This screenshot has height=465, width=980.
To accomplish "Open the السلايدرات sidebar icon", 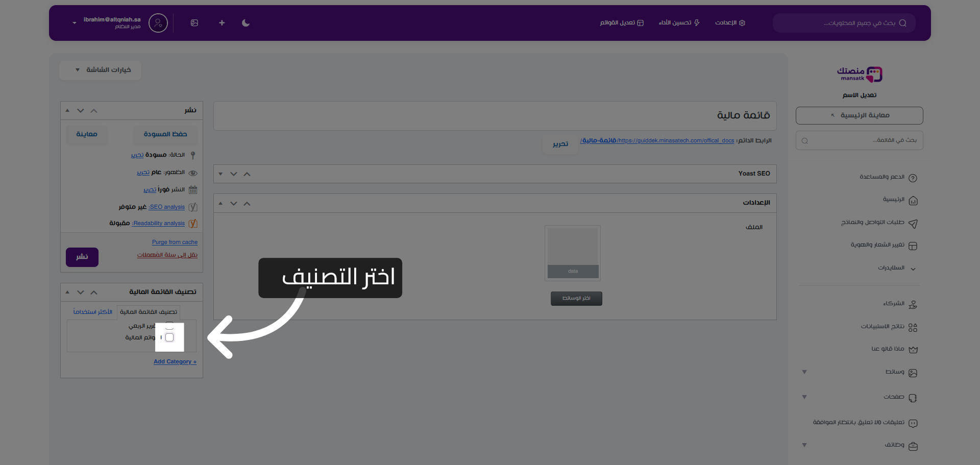I will 913,268.
